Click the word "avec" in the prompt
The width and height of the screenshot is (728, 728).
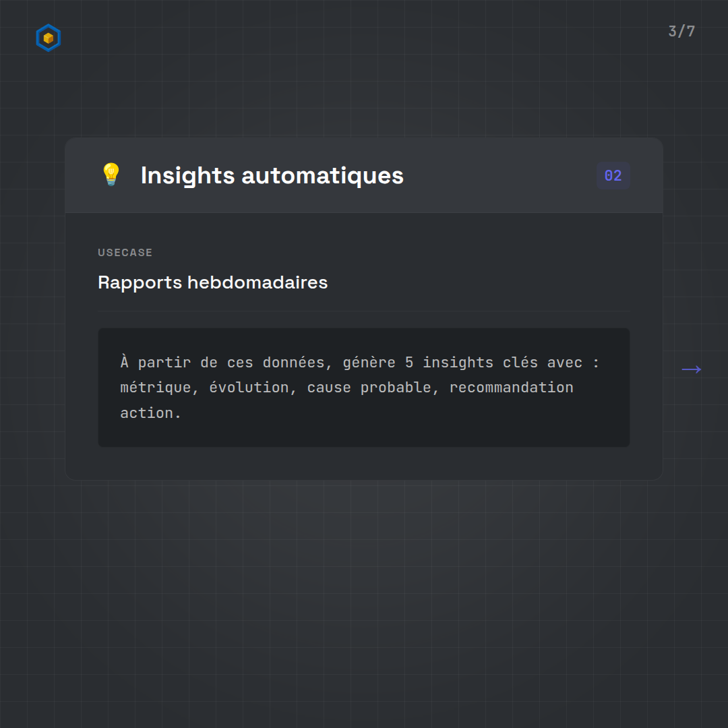point(564,363)
